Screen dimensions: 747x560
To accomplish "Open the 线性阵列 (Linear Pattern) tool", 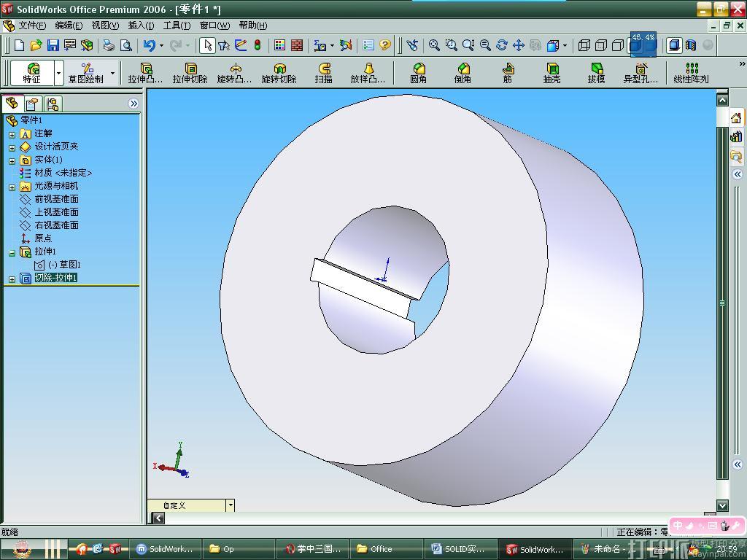I will (690, 72).
